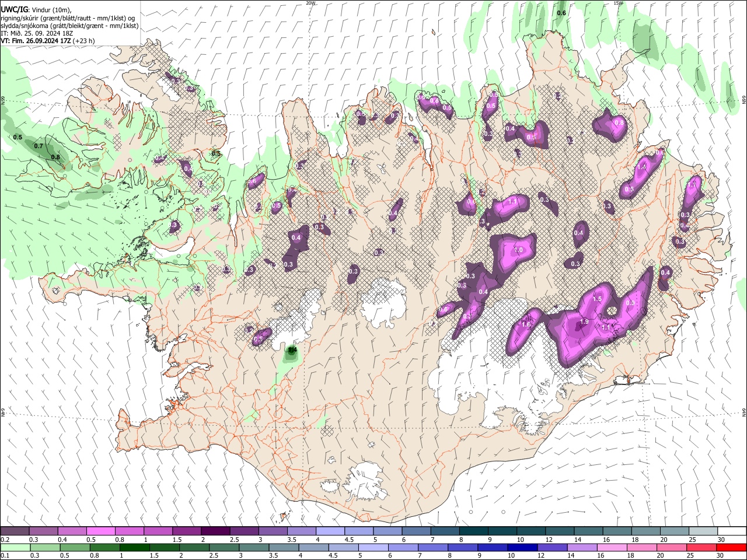Pick top-row dark purple swatch starting at 2

tap(215, 531)
